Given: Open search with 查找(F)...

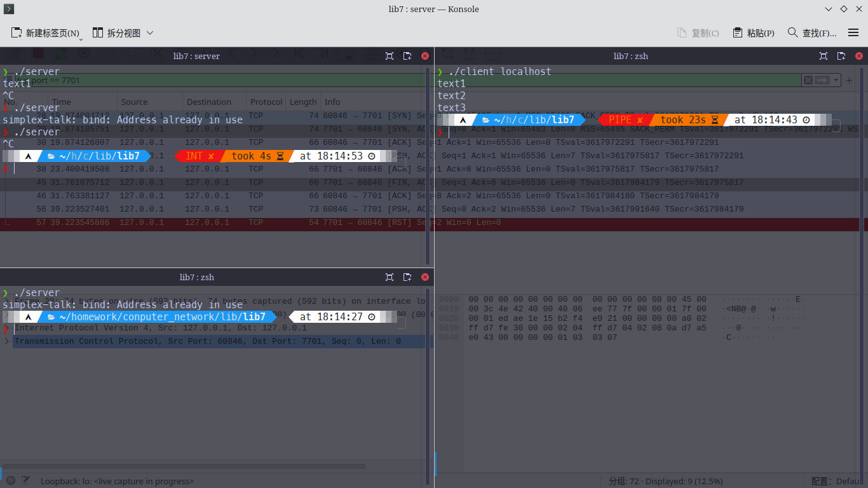Looking at the screenshot, I should [x=811, y=33].
